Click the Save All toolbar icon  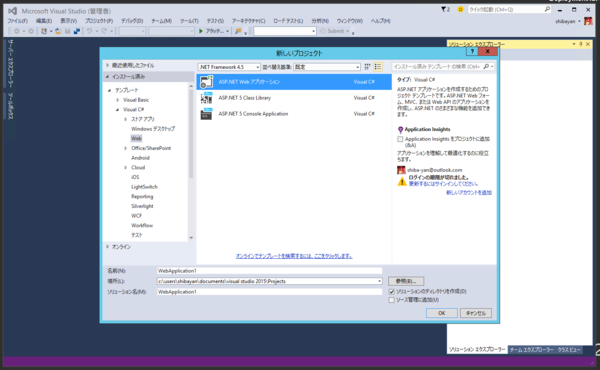[77, 31]
